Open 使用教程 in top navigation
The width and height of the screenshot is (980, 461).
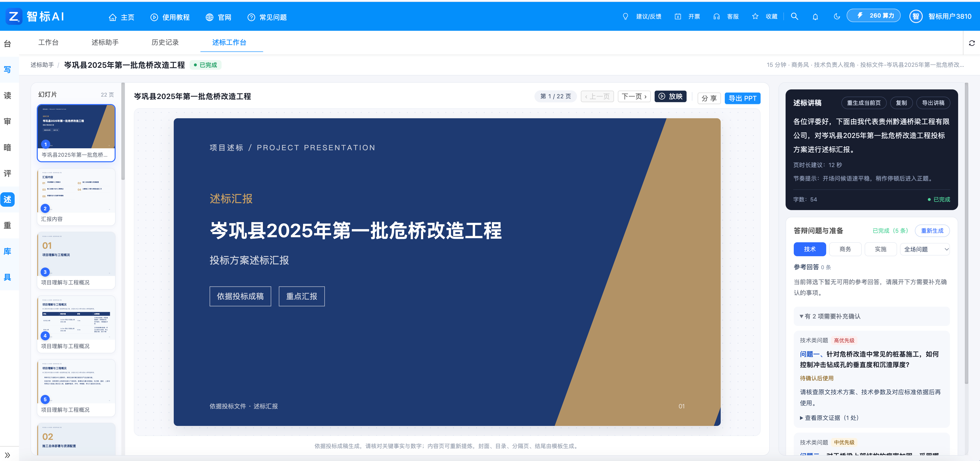click(x=170, y=17)
